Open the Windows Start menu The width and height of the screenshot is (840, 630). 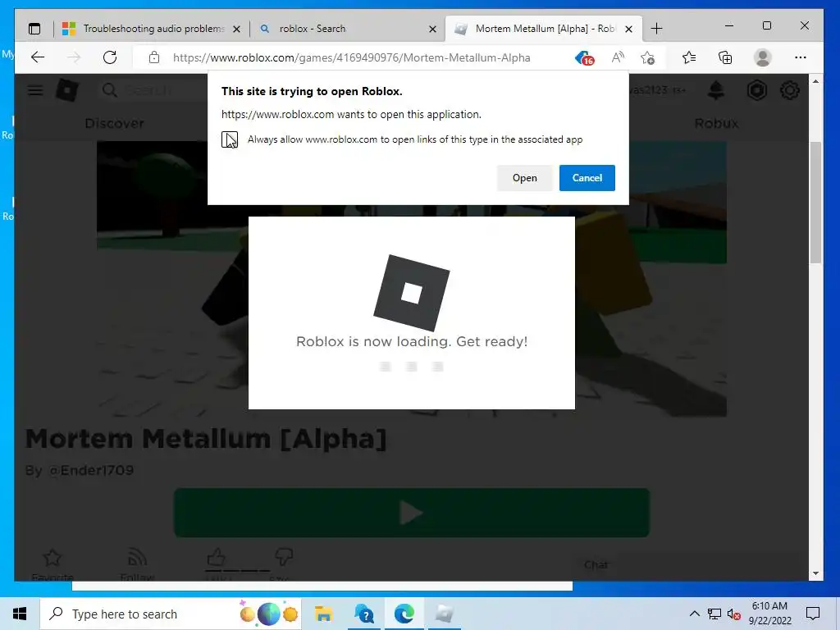(20, 614)
